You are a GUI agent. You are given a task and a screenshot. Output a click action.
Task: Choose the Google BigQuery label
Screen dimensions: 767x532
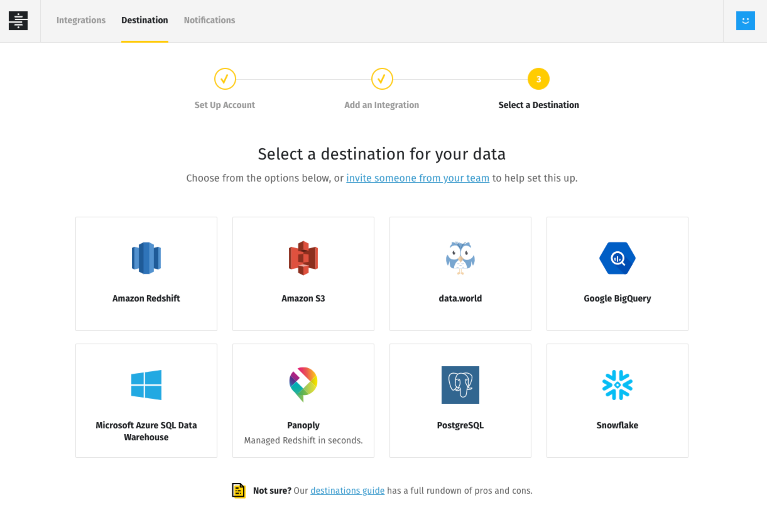tap(617, 298)
